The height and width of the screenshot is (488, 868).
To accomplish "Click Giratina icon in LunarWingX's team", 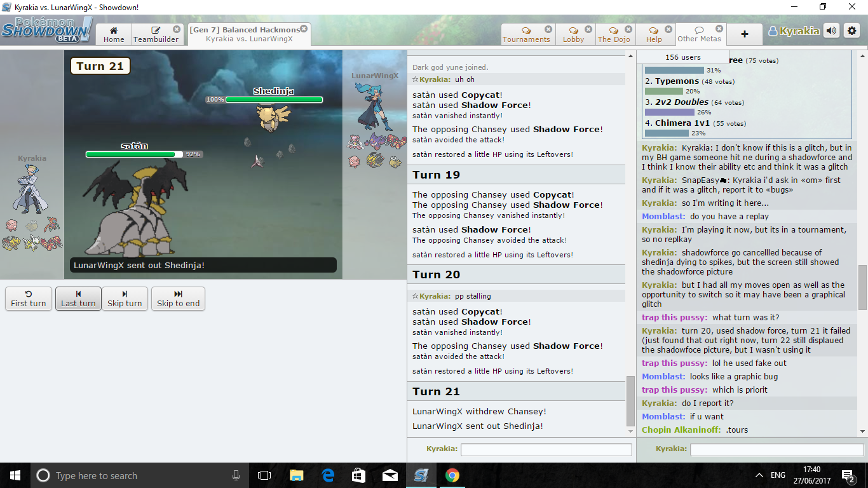I will tap(375, 161).
